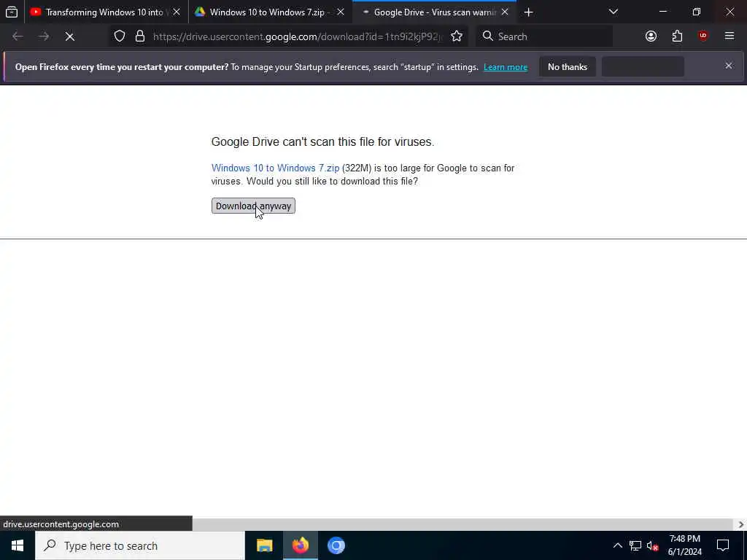Open Firefox account menu
The height and width of the screenshot is (560, 747).
(651, 36)
